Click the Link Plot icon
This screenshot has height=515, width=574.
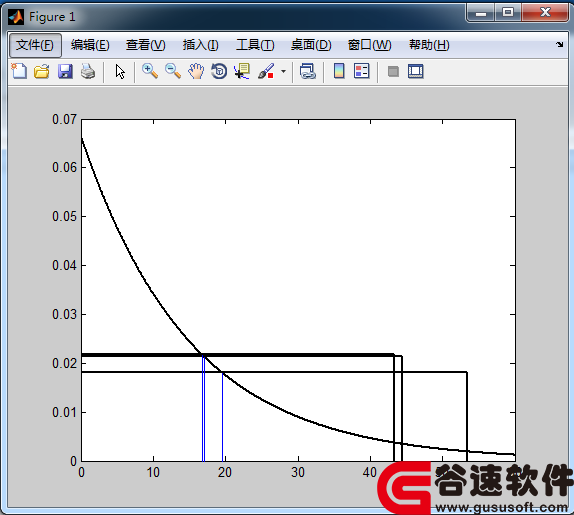308,71
